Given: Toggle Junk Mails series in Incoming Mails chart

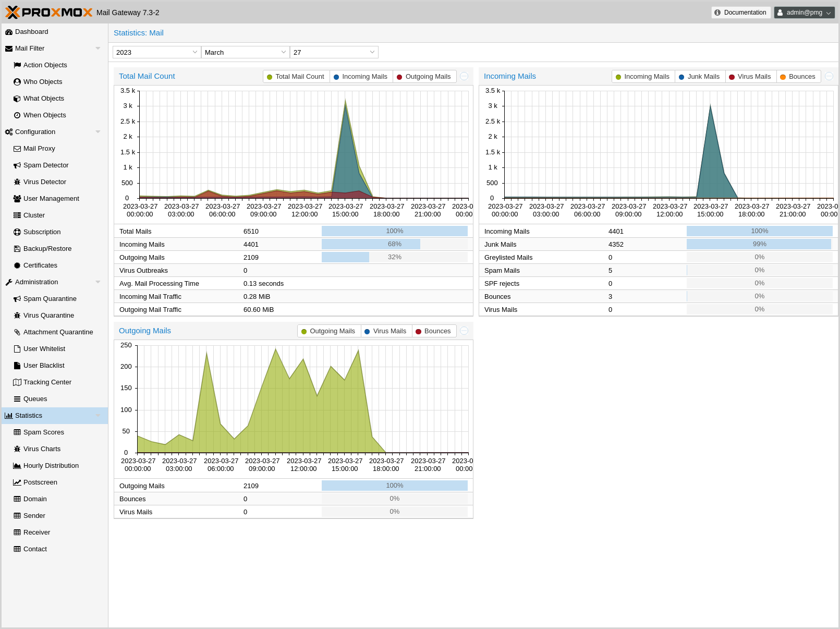Looking at the screenshot, I should coord(699,77).
